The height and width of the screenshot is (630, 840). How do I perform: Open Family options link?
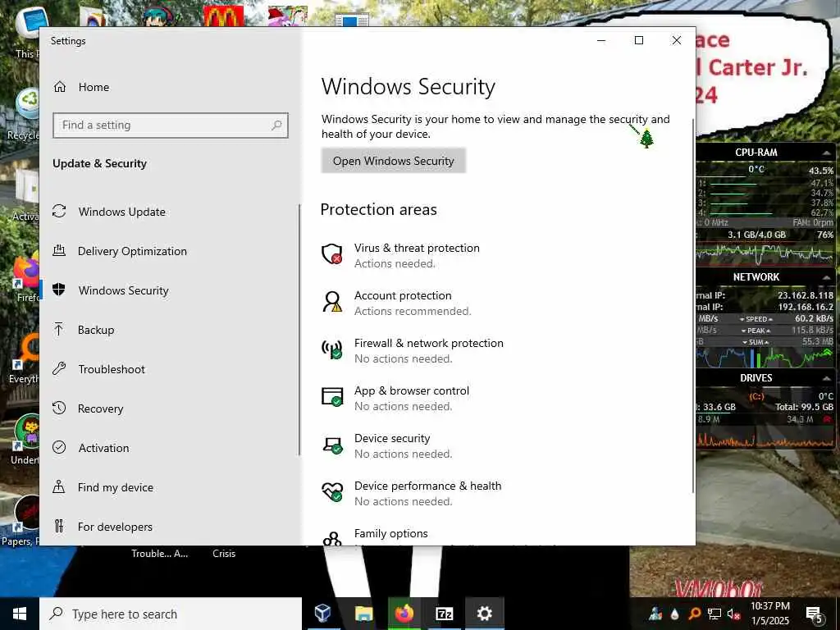(x=391, y=533)
